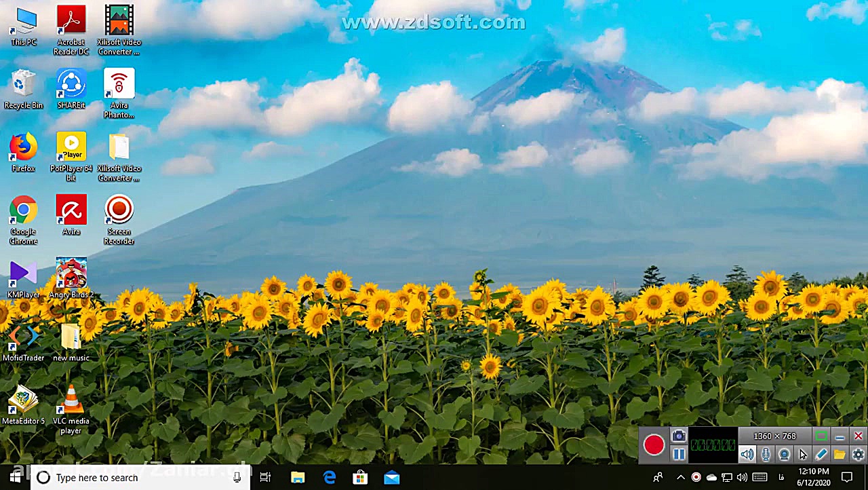
Task: Open Microsoft Store from the taskbar
Action: point(361,478)
